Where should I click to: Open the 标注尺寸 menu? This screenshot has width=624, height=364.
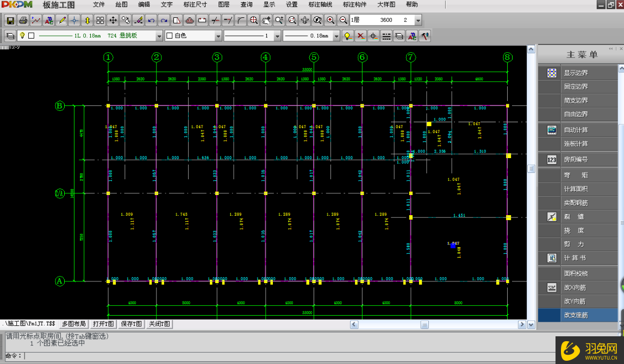click(195, 4)
